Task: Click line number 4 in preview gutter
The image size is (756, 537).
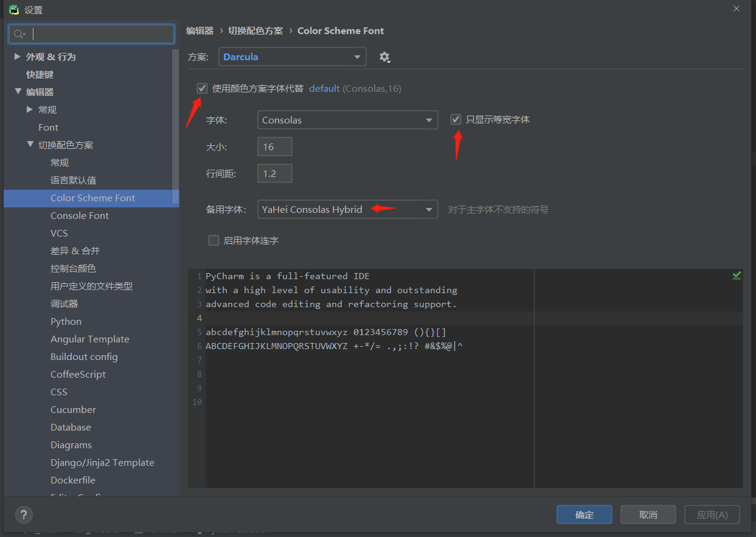Action: point(199,318)
